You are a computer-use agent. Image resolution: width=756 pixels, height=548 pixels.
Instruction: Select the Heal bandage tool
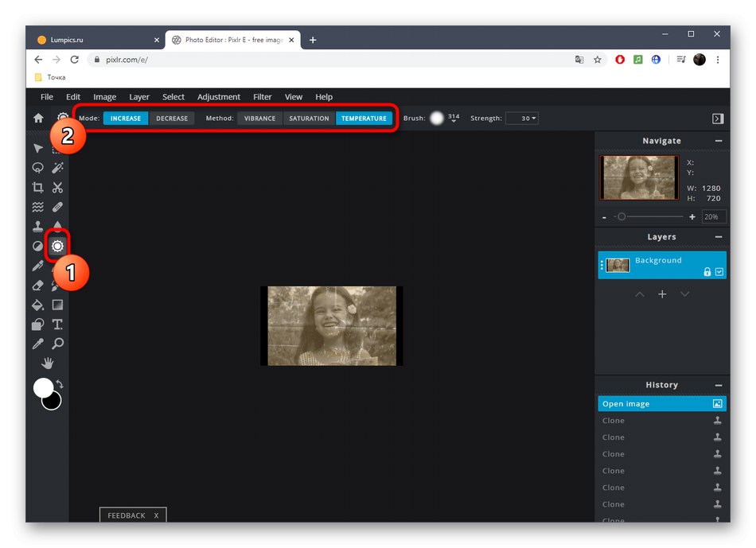click(57, 207)
